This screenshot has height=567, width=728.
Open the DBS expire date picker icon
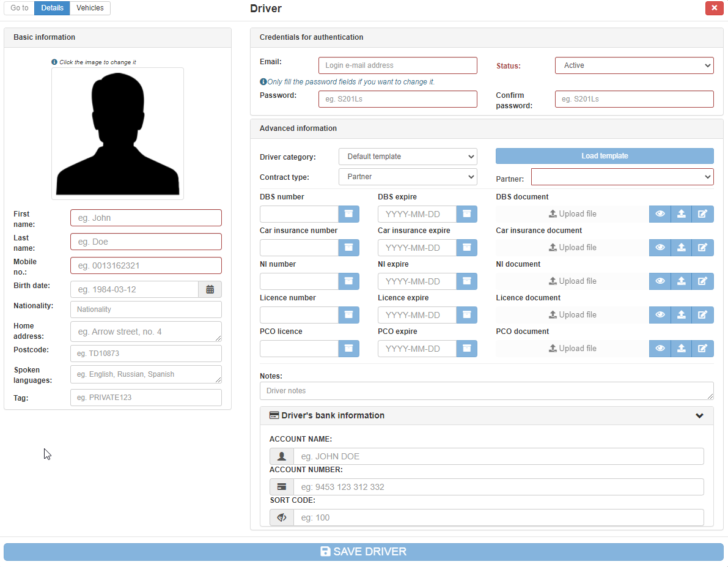pyautogui.click(x=466, y=213)
